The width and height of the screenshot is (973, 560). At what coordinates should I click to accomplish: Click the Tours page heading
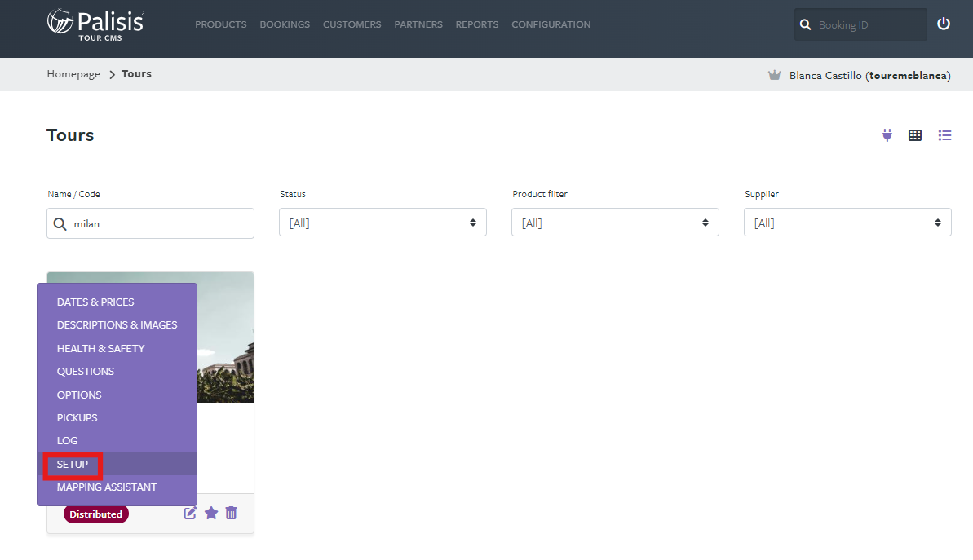pyautogui.click(x=70, y=135)
